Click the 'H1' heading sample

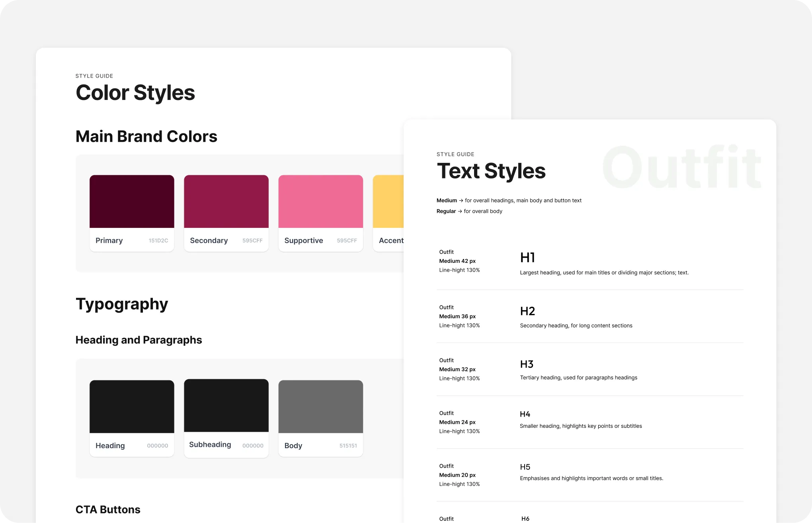coord(527,258)
